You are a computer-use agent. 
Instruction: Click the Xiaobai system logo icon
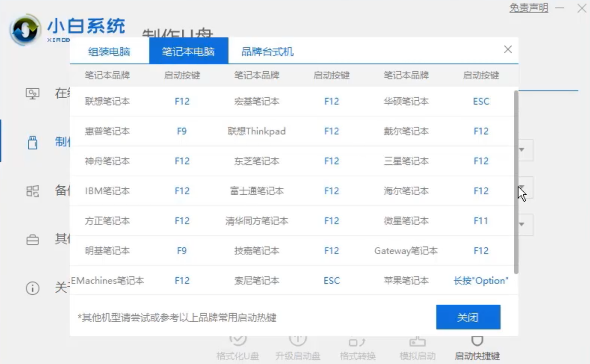pyautogui.click(x=25, y=30)
